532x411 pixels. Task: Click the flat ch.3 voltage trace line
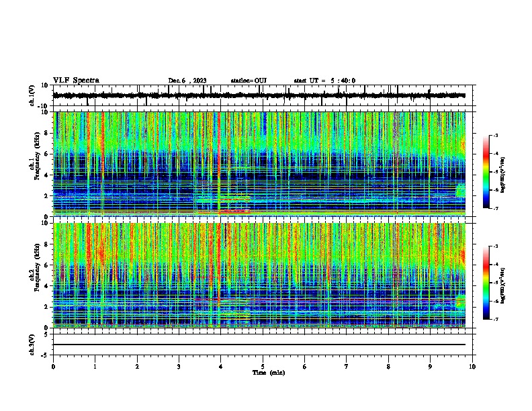(259, 345)
